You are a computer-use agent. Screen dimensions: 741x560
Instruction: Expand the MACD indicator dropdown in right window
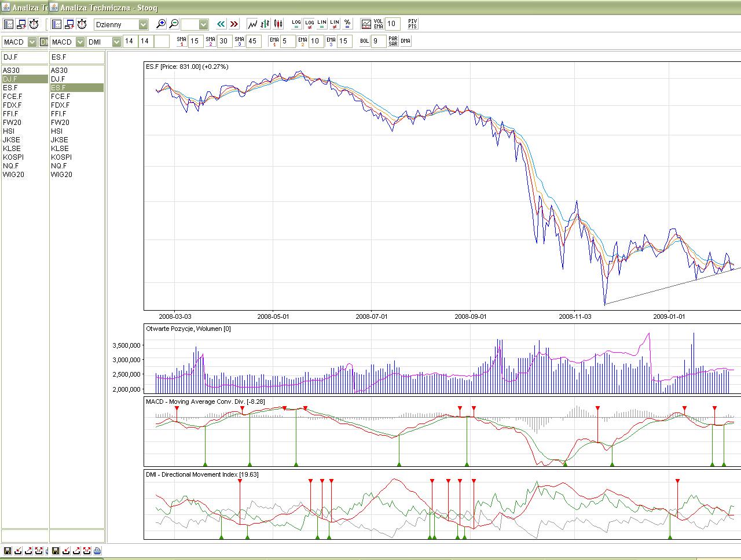coord(80,42)
